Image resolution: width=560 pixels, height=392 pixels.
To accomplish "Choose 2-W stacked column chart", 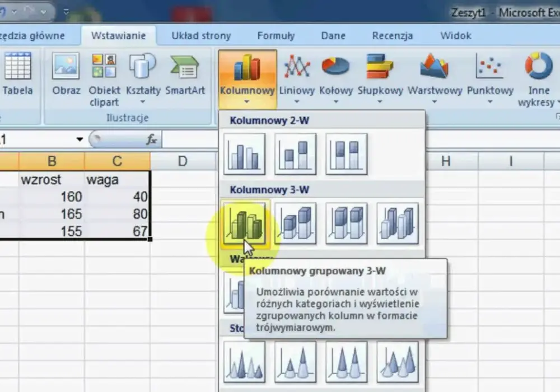I will tap(295, 154).
